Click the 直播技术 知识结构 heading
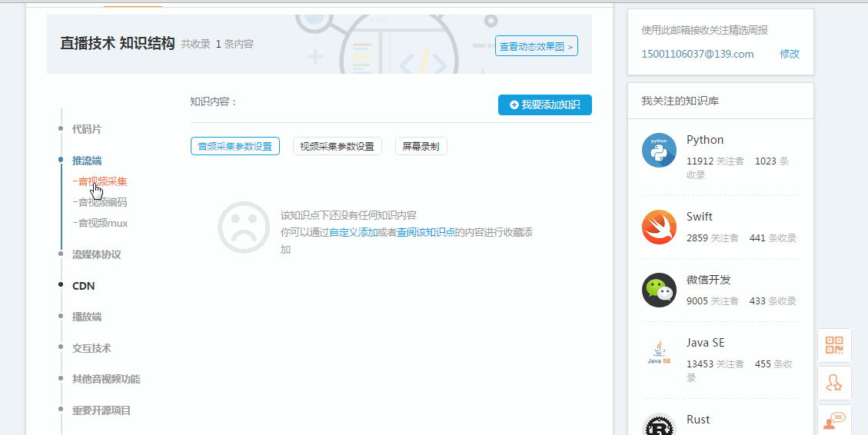The height and width of the screenshot is (435, 868). (118, 43)
